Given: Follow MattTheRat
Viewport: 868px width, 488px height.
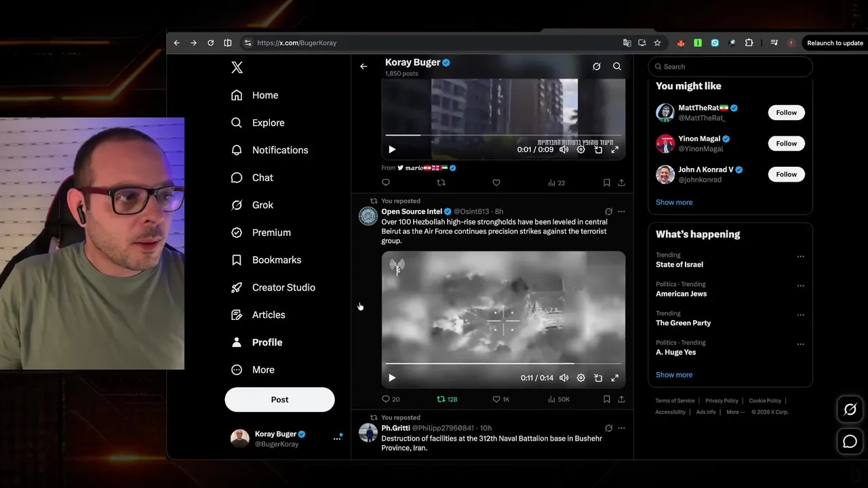Looking at the screenshot, I should tap(786, 113).
